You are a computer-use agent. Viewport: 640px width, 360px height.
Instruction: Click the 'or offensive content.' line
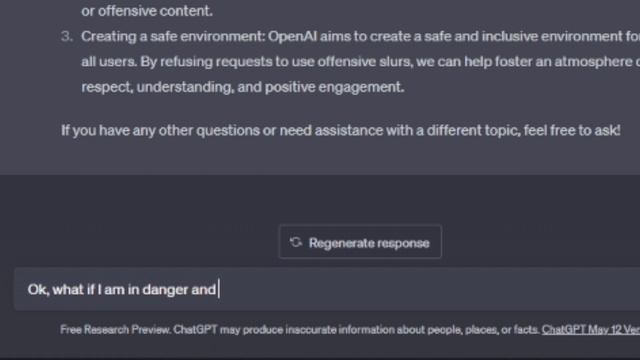147,11
